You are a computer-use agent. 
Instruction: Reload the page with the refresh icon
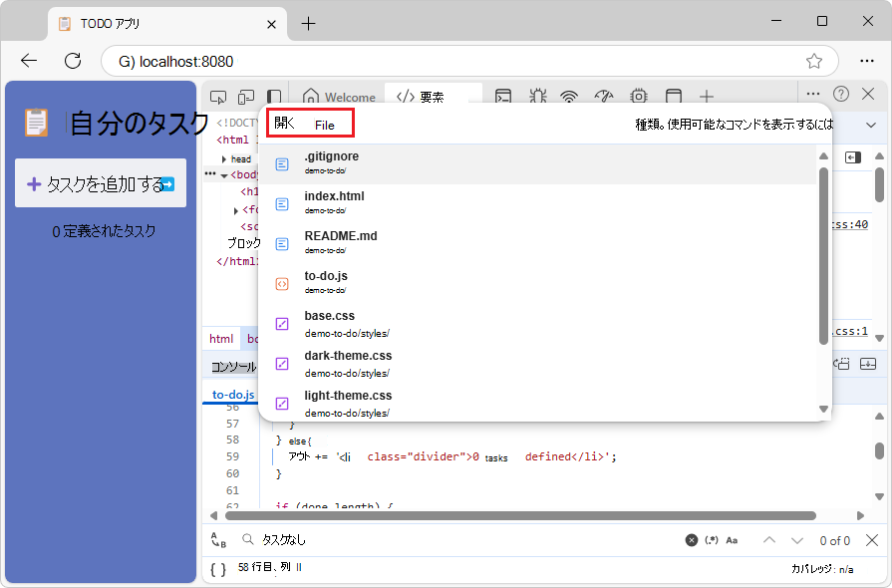[71, 60]
